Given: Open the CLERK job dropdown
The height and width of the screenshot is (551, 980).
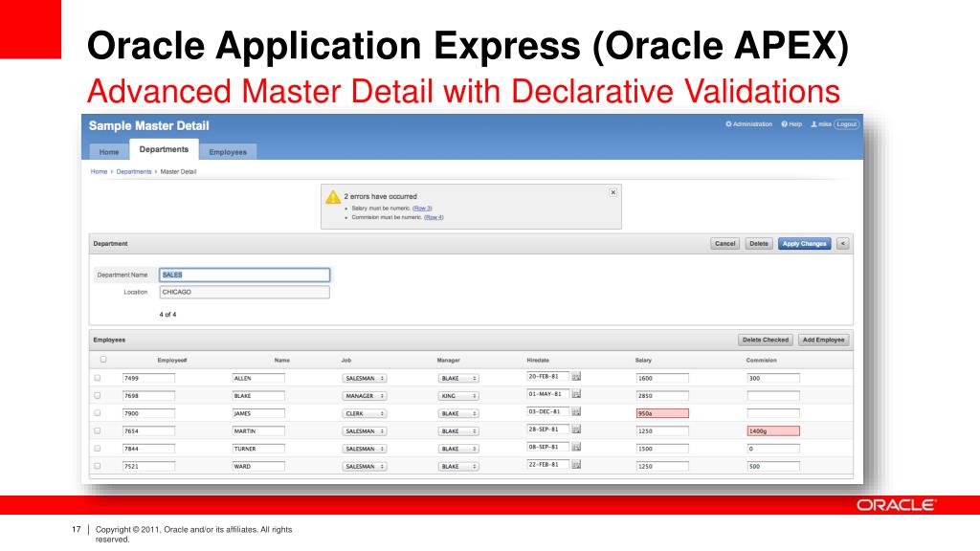Looking at the screenshot, I should (365, 413).
